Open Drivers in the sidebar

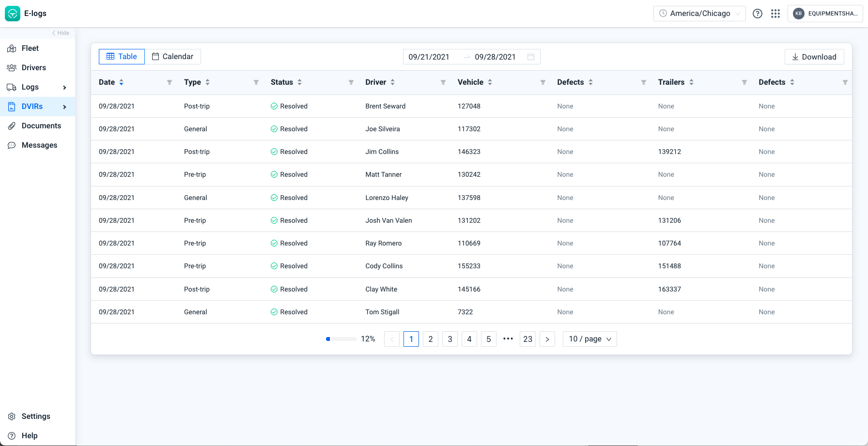coord(37,68)
